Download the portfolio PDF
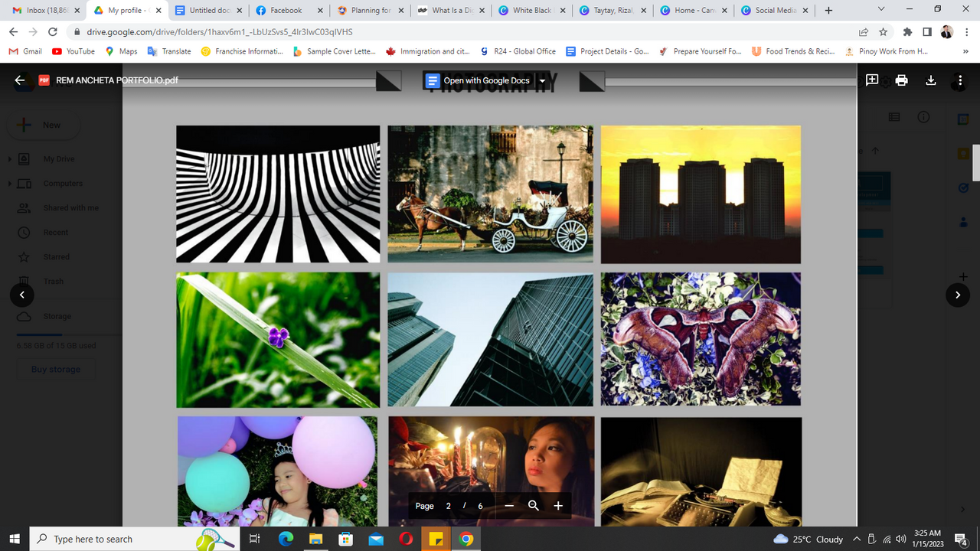980x551 pixels. click(931, 80)
